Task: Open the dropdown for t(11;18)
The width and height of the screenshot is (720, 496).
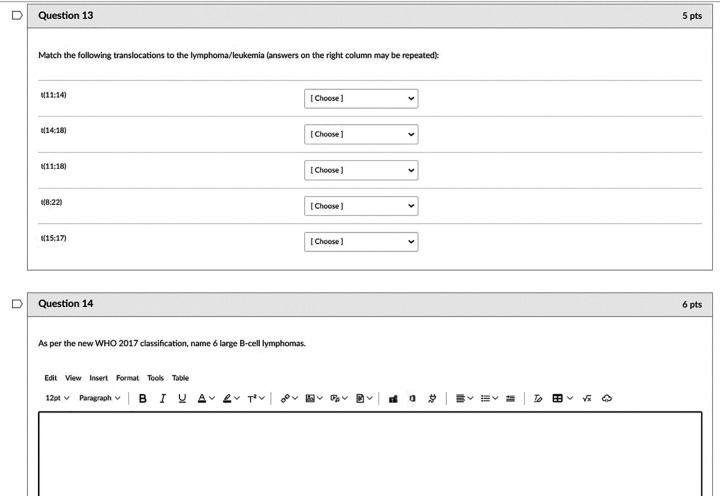Action: (x=361, y=170)
